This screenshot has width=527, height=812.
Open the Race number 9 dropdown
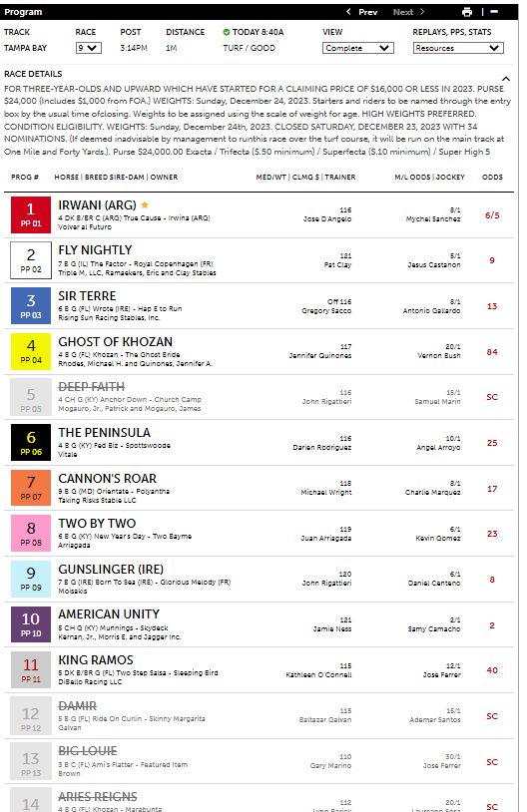point(89,48)
